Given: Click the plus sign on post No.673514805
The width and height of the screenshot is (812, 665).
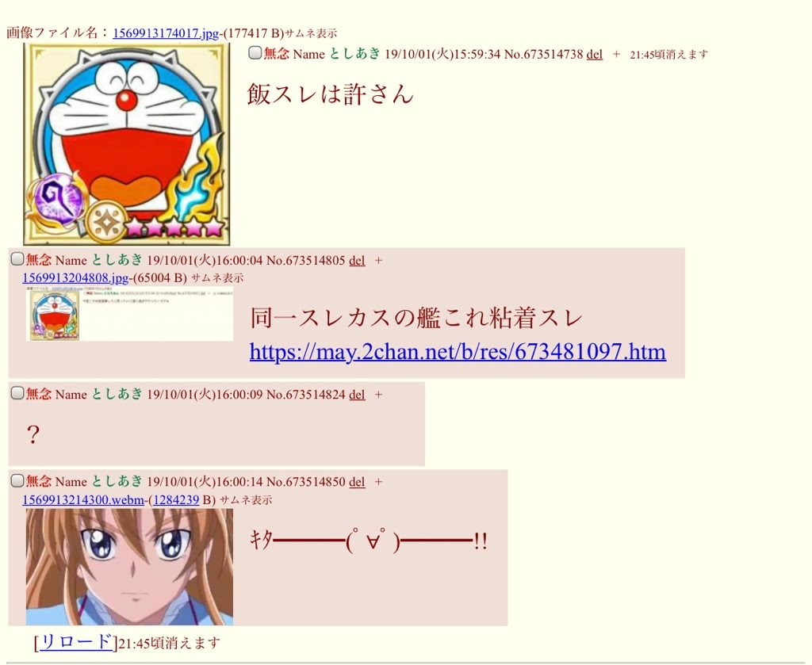Looking at the screenshot, I should click(x=378, y=261).
